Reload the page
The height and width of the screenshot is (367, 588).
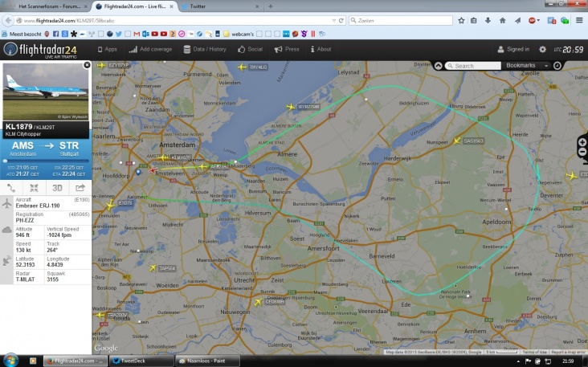pos(341,21)
